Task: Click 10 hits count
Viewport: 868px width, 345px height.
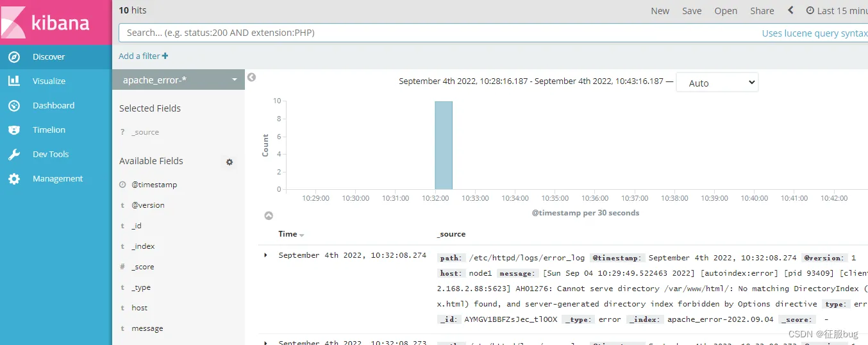Action: coord(133,10)
